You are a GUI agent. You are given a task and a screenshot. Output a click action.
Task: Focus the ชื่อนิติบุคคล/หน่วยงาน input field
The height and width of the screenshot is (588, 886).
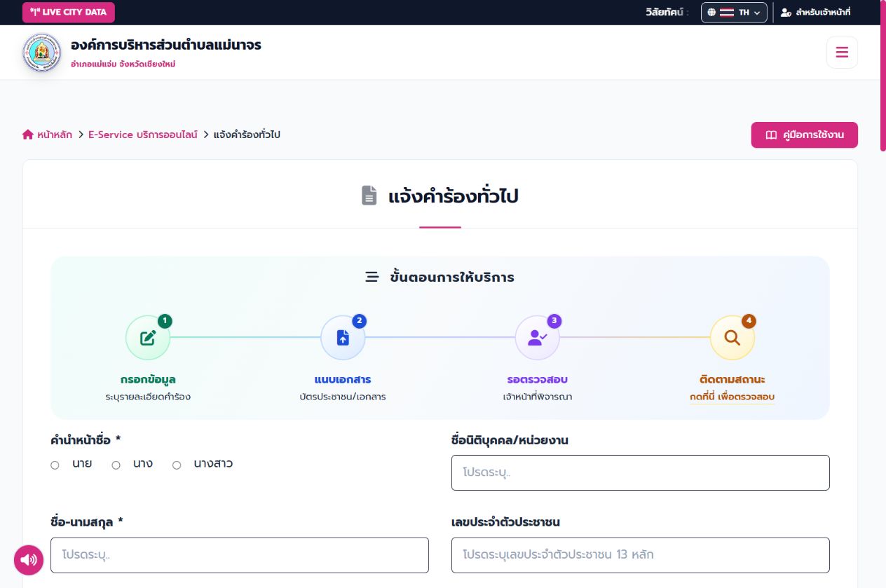point(641,472)
